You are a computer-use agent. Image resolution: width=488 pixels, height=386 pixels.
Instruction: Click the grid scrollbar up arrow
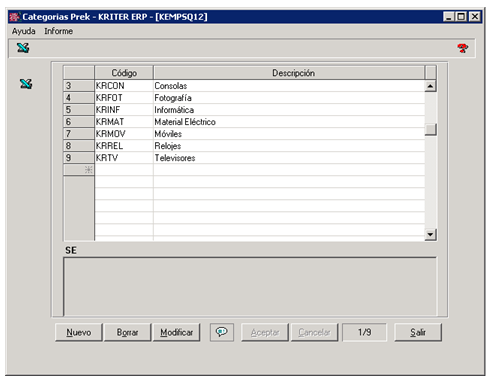pos(430,86)
